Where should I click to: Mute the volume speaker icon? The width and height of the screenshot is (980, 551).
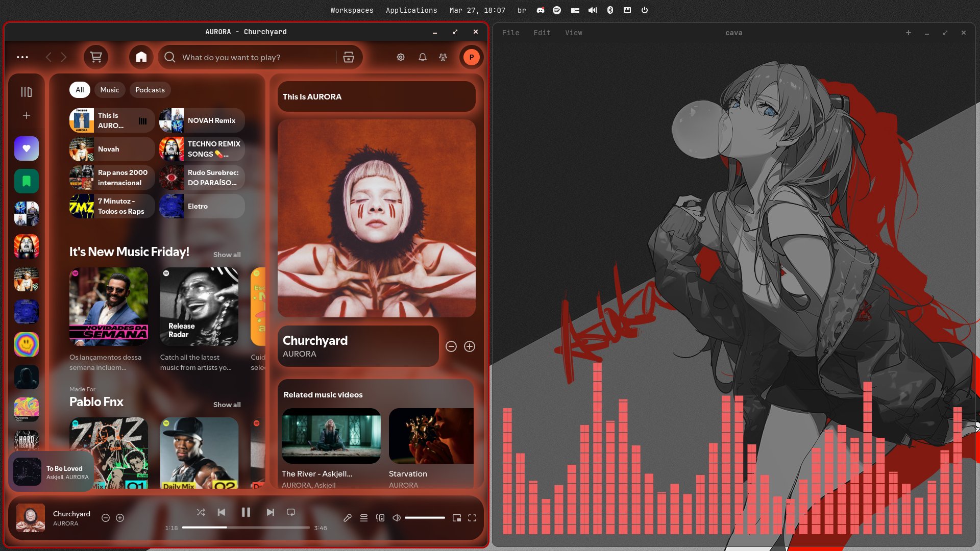coord(397,518)
